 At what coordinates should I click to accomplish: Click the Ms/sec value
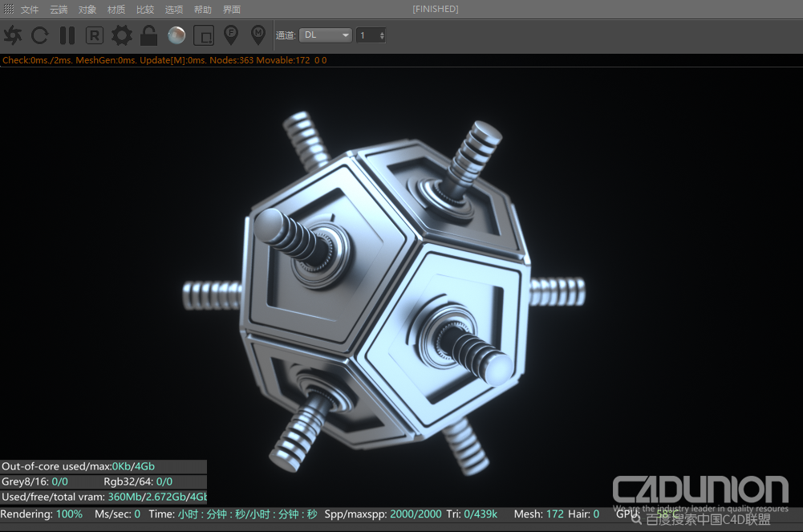(x=137, y=514)
